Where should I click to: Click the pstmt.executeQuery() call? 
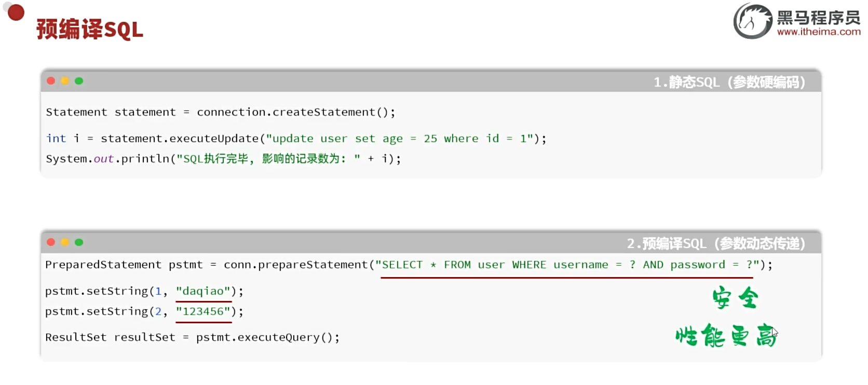[267, 337]
